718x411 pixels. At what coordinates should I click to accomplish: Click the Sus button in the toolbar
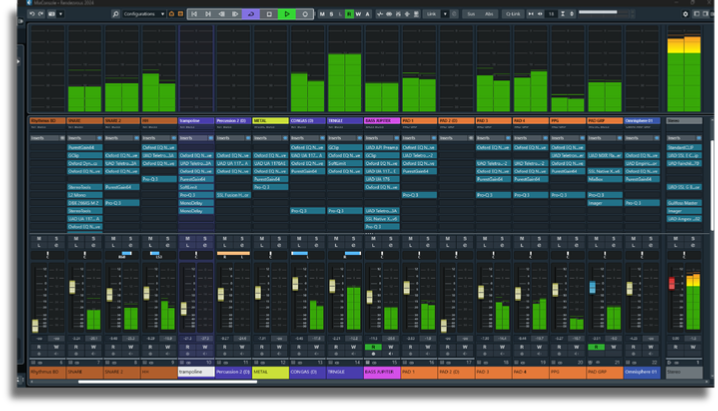pyautogui.click(x=471, y=14)
